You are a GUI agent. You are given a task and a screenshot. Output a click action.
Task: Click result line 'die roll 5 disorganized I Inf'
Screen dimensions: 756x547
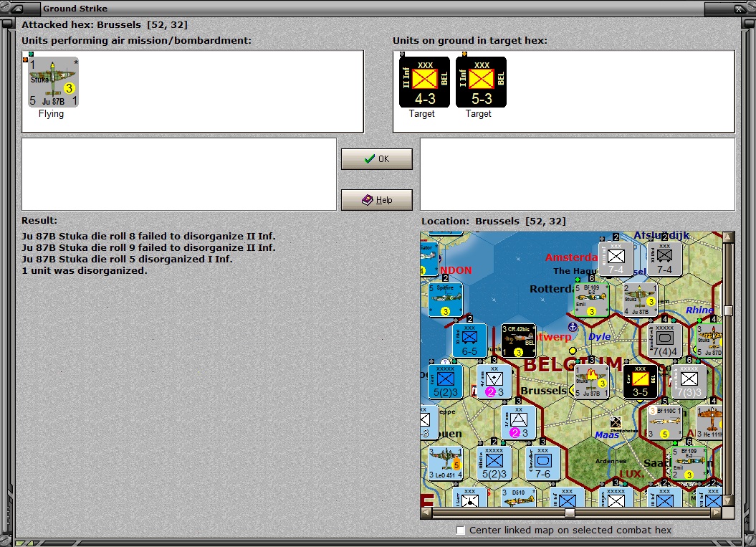128,259
